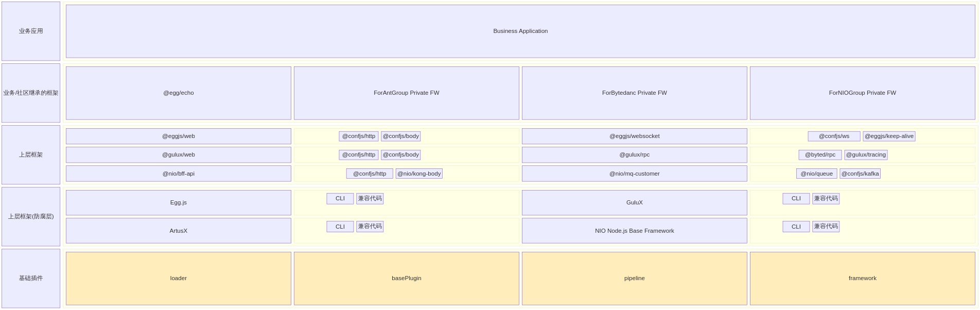Select the Business Application block
The height and width of the screenshot is (310, 980).
[x=520, y=31]
